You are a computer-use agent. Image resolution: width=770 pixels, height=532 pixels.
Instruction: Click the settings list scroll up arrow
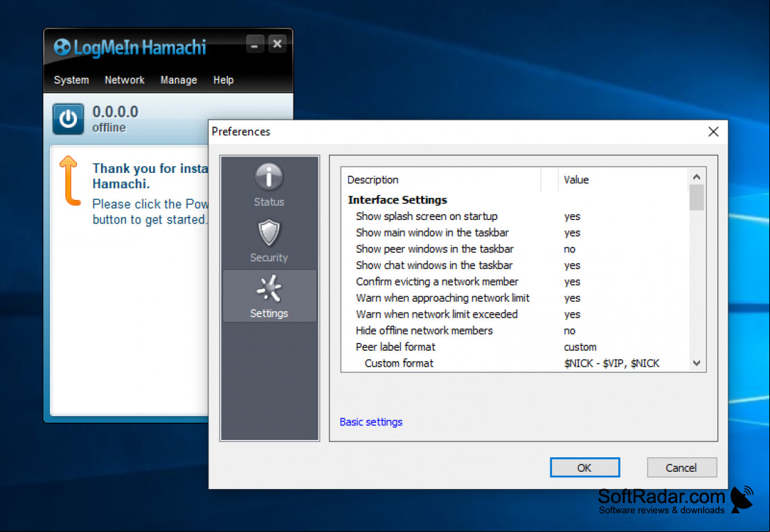tap(697, 176)
